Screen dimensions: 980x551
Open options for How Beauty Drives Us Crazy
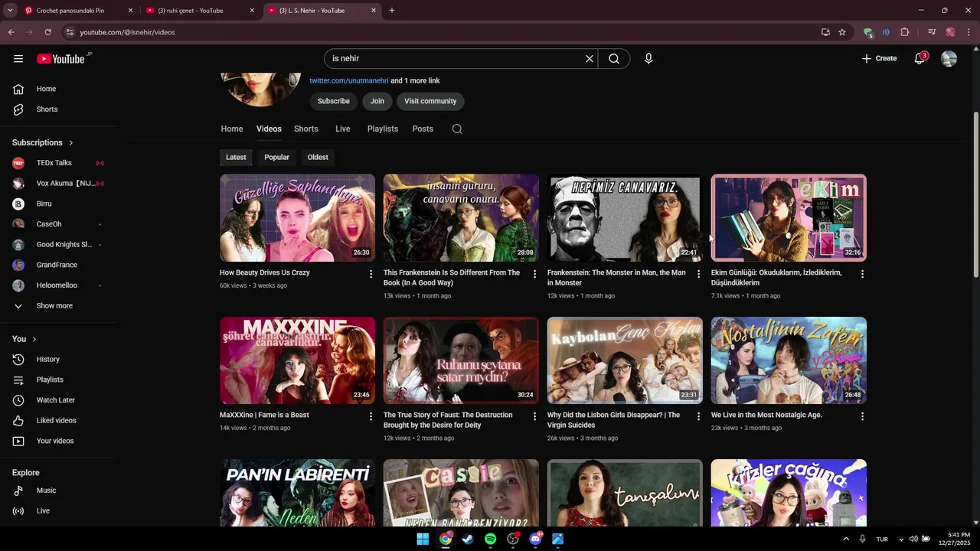tap(371, 274)
